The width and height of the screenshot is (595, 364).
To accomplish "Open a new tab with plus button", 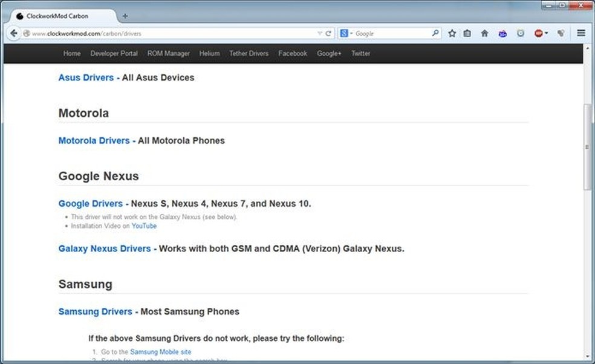I will click(125, 16).
